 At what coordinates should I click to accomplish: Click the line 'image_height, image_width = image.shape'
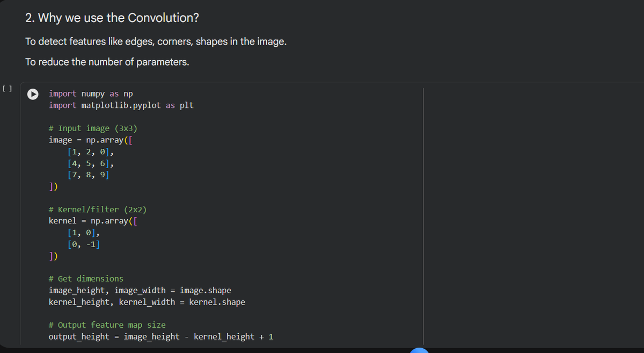pyautogui.click(x=140, y=290)
